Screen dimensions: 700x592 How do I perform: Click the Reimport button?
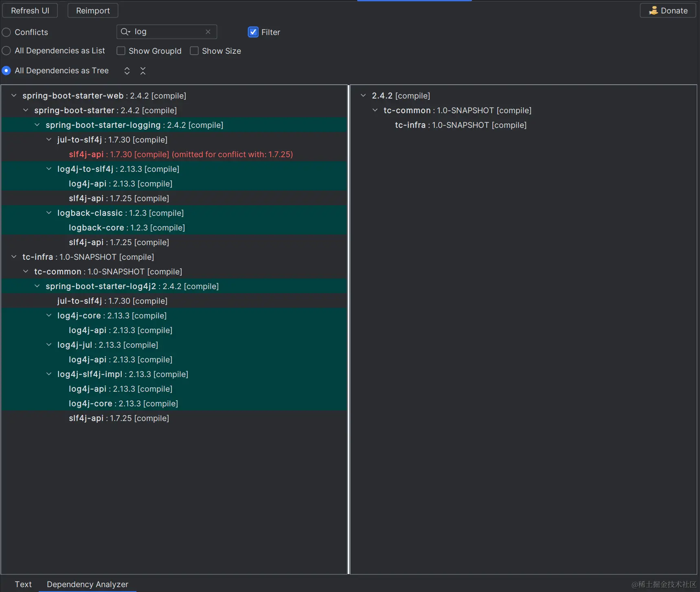tap(93, 11)
